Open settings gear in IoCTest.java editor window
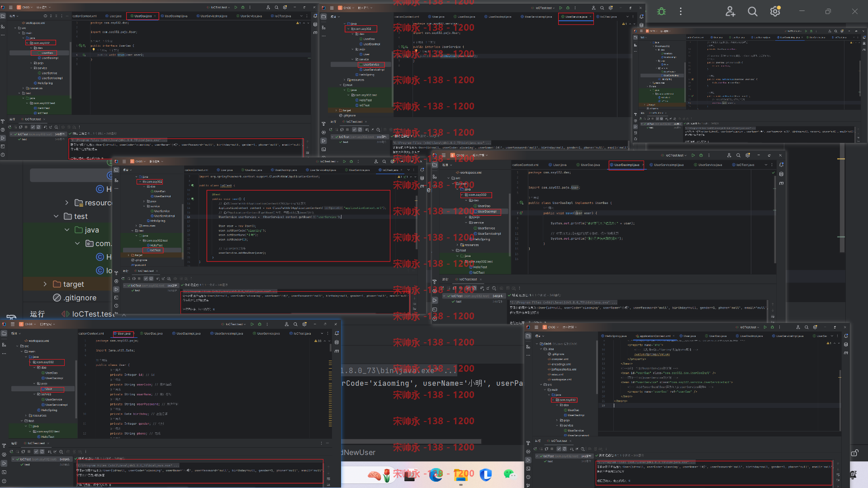The width and height of the screenshot is (868, 488). pos(392,161)
